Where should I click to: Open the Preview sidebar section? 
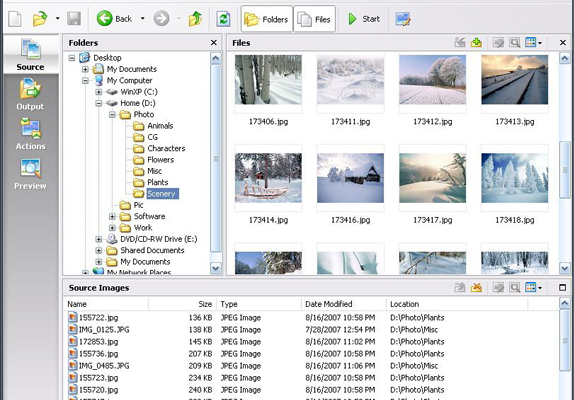tap(30, 174)
